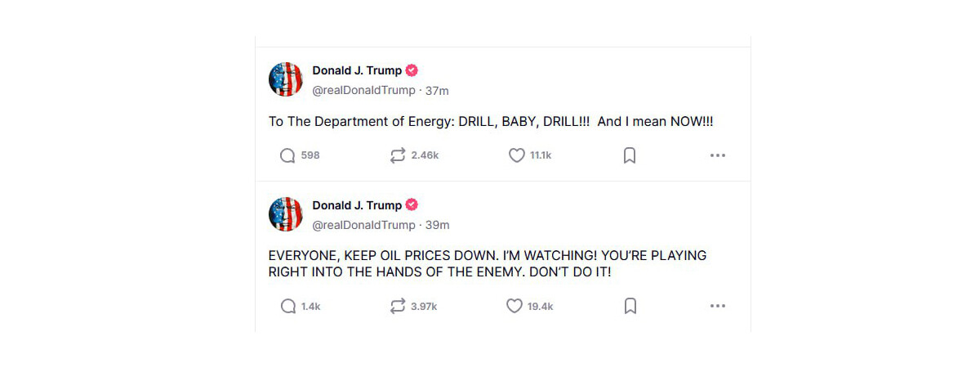
Task: Click the verified badge on second post
Action: [x=412, y=204]
